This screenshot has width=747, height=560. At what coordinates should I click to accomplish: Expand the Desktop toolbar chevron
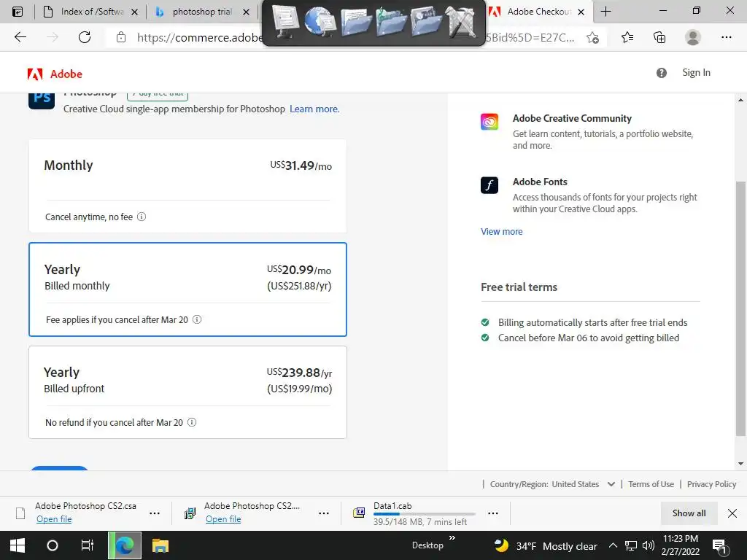click(452, 538)
